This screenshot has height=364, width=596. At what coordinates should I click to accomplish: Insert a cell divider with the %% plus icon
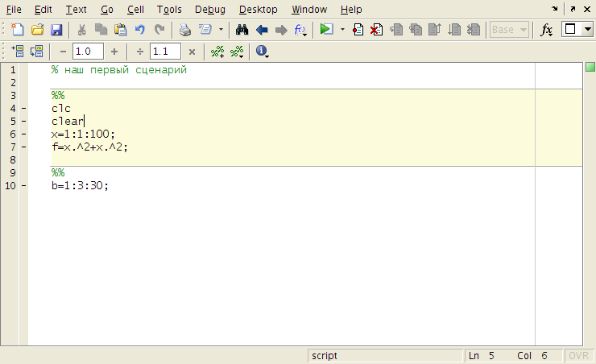pyautogui.click(x=217, y=52)
